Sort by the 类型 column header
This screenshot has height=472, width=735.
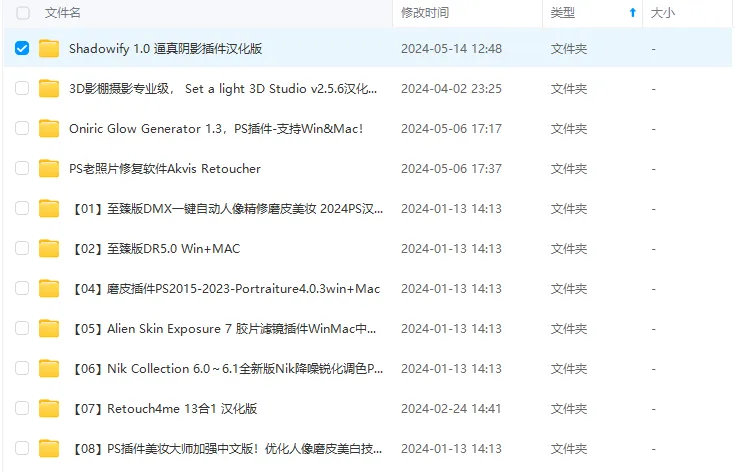point(562,13)
